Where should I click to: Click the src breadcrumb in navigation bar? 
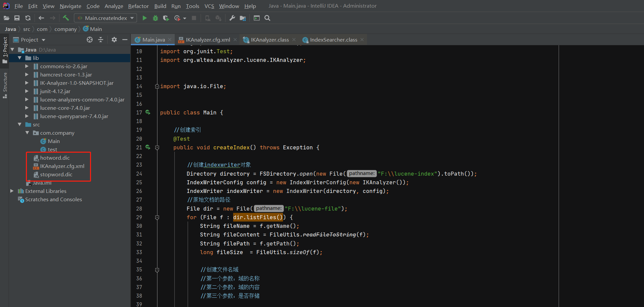point(27,29)
